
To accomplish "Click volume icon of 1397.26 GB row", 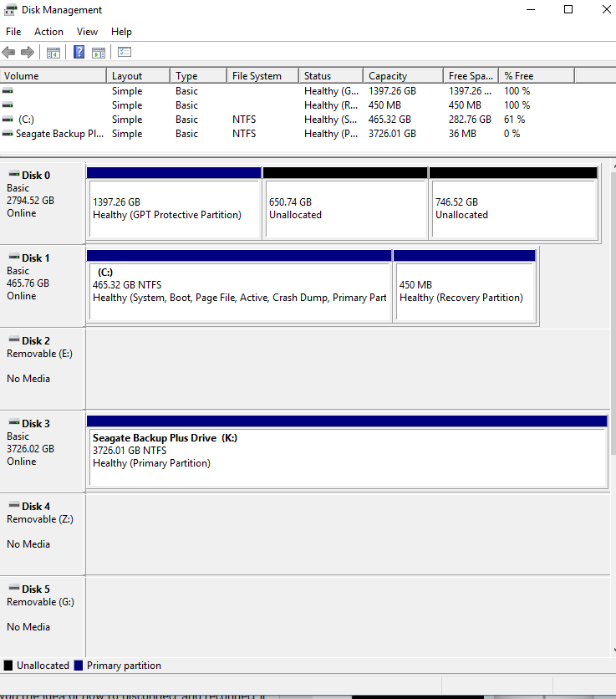I will 8,91.
